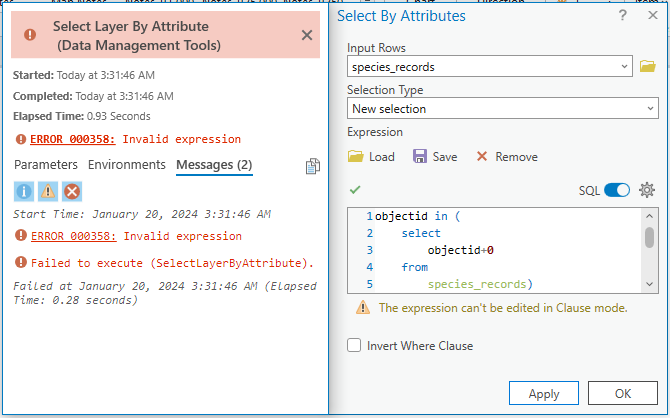Click inside the SQL expression text area
This screenshot has width=670, height=418.
(500, 250)
